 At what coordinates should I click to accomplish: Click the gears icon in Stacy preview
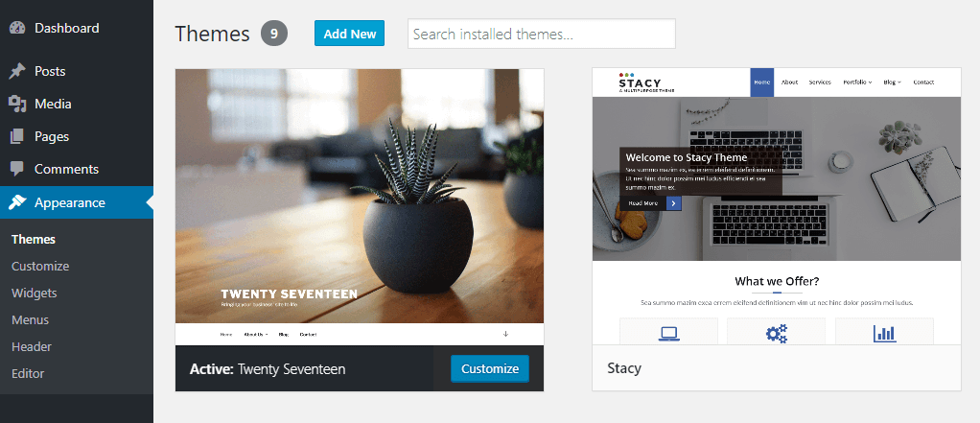pos(777,334)
